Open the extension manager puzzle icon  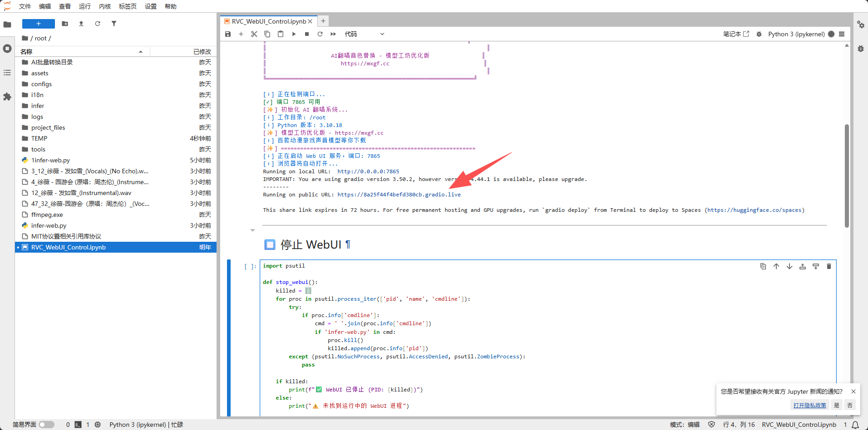point(7,97)
